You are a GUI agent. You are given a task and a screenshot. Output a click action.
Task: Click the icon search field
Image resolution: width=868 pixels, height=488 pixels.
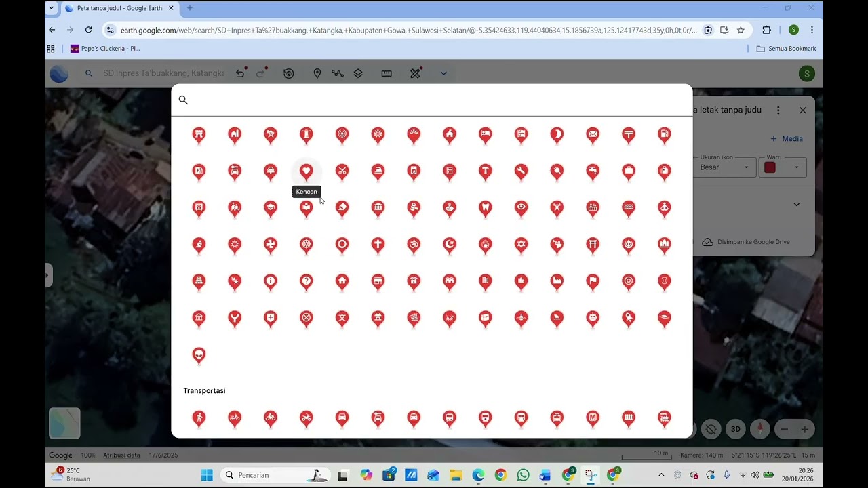point(432,100)
